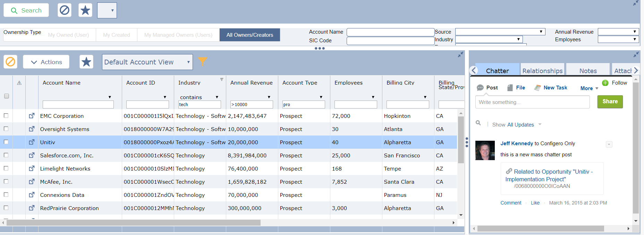Screen dimensions: 644x235
Task: Click the New Task link in Chatter
Action: pos(551,88)
